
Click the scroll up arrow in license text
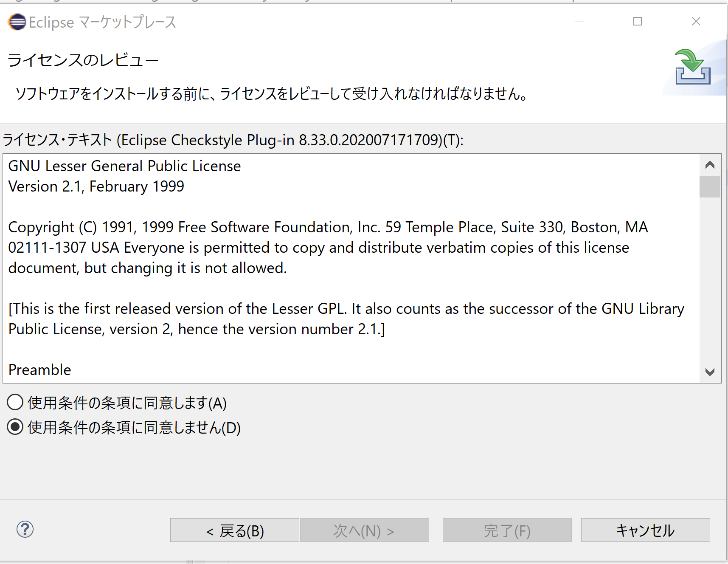710,165
